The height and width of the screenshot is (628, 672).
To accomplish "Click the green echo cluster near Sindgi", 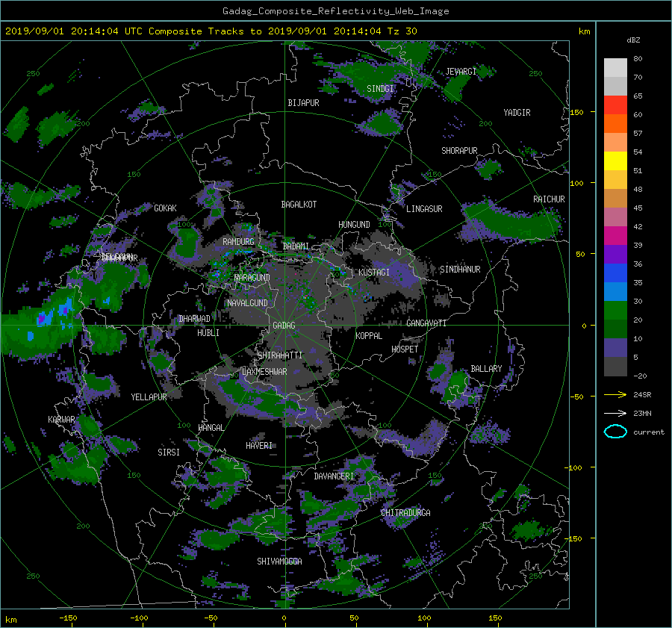I will [372, 80].
